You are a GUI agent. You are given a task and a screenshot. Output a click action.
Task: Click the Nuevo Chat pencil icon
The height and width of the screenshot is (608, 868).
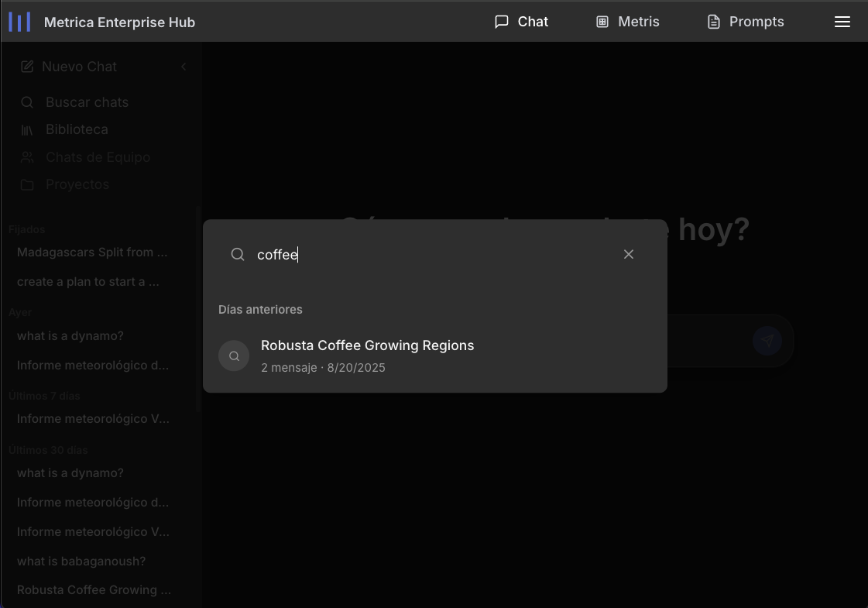coord(27,67)
